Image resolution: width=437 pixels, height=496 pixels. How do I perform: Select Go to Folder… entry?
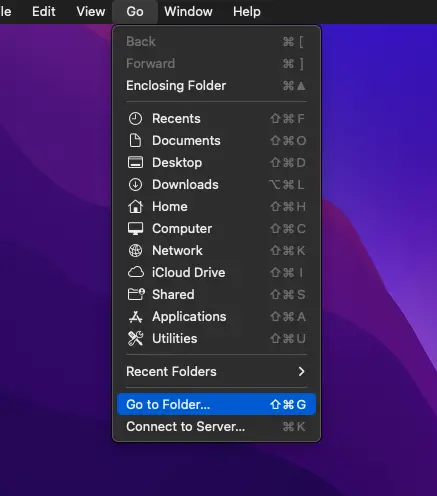coord(216,404)
